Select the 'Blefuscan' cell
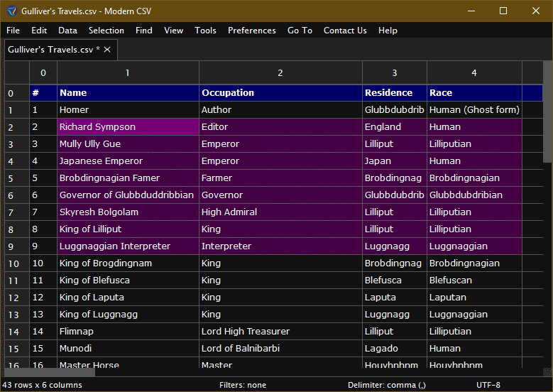This screenshot has width=553, height=392. pos(474,280)
